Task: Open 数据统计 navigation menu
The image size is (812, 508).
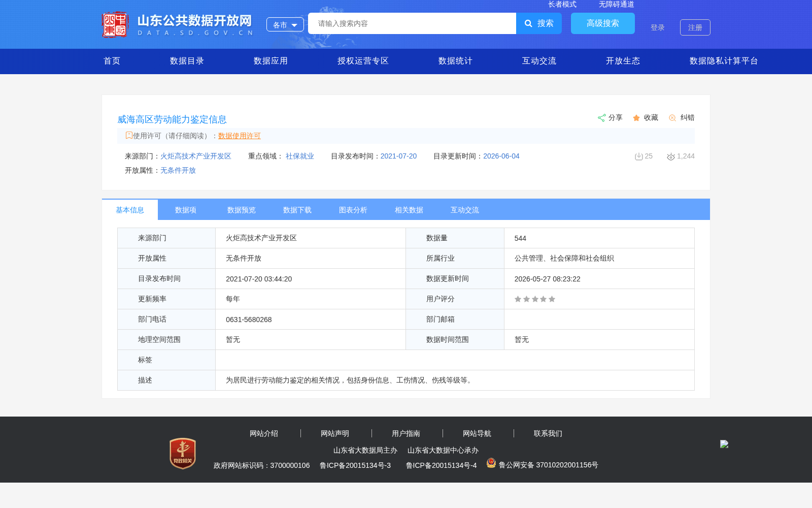Action: tap(456, 61)
